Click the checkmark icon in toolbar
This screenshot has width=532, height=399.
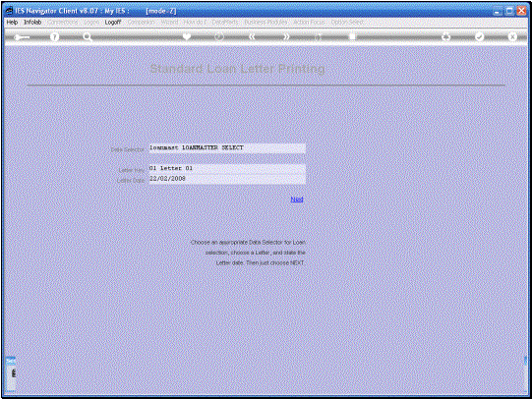[x=479, y=36]
